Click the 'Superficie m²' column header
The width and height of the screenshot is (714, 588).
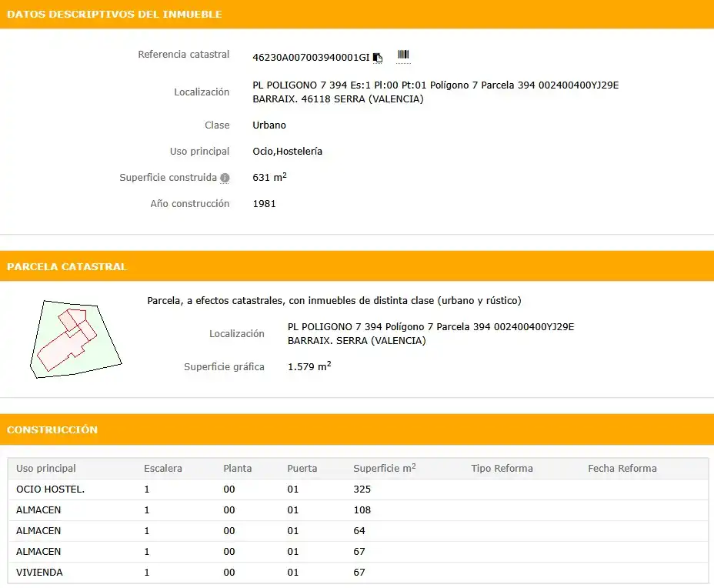[385, 468]
